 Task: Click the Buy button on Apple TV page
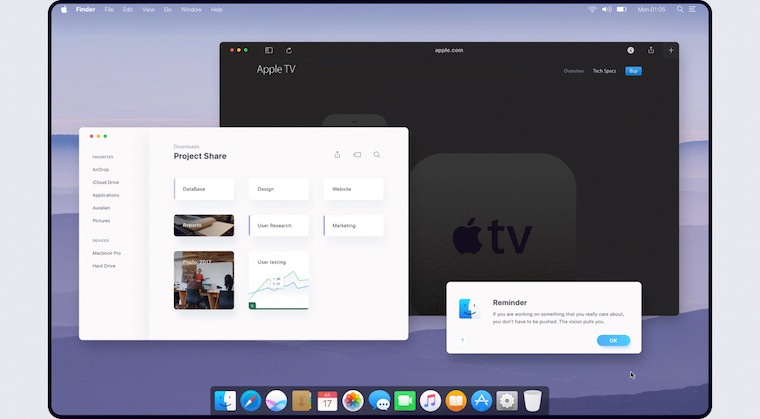[x=633, y=71]
